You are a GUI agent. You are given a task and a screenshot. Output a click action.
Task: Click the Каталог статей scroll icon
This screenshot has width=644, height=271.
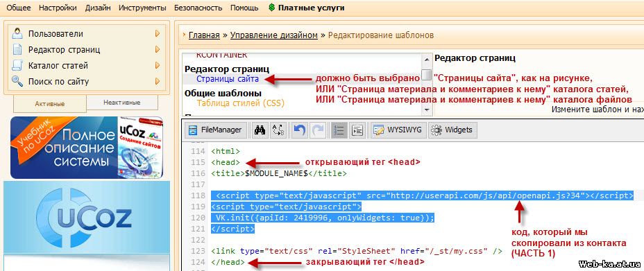(x=17, y=65)
